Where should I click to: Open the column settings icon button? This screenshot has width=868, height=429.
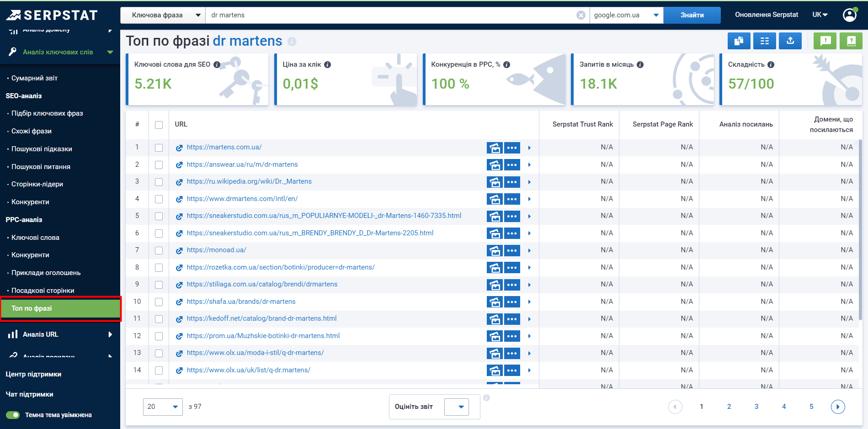click(x=764, y=41)
